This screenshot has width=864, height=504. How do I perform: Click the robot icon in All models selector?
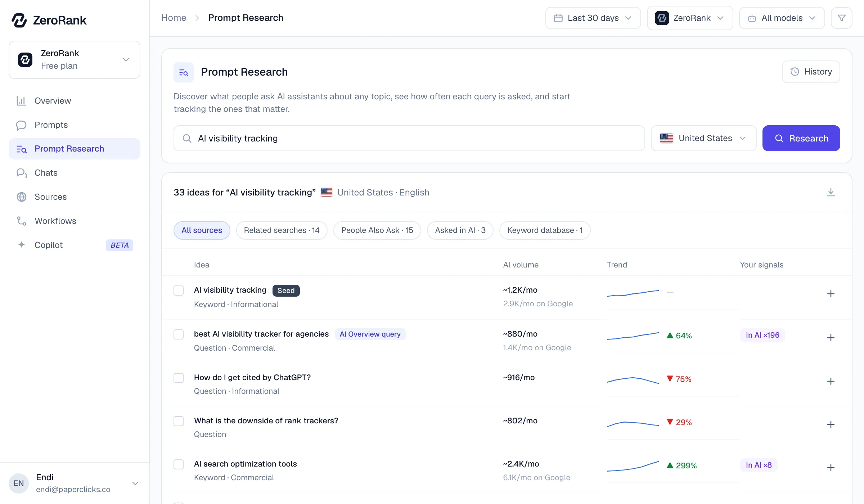point(752,18)
